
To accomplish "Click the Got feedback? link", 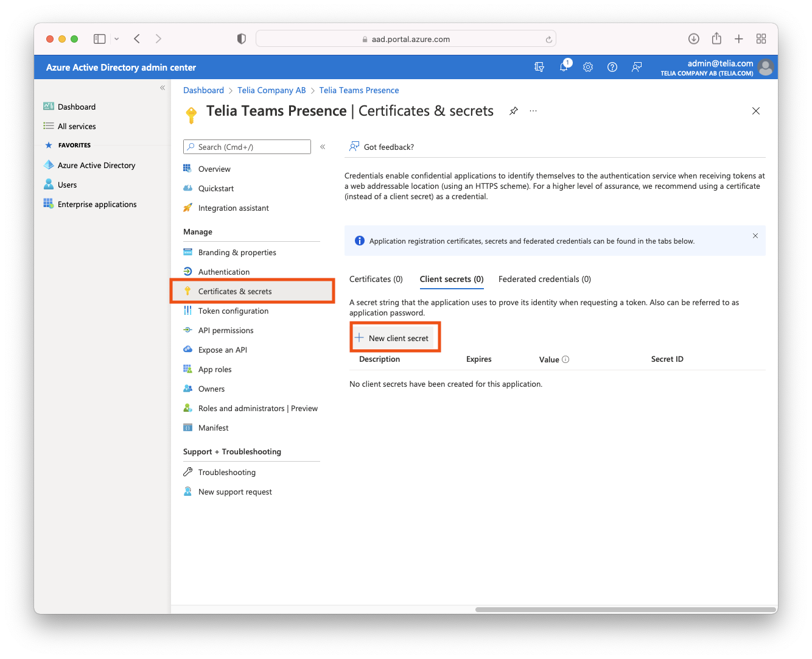I will point(382,147).
